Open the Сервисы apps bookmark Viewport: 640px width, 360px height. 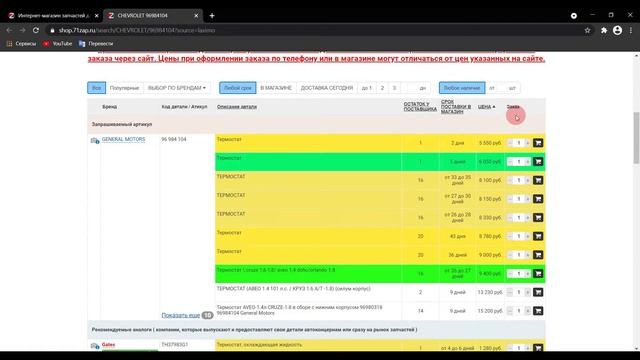tap(21, 43)
